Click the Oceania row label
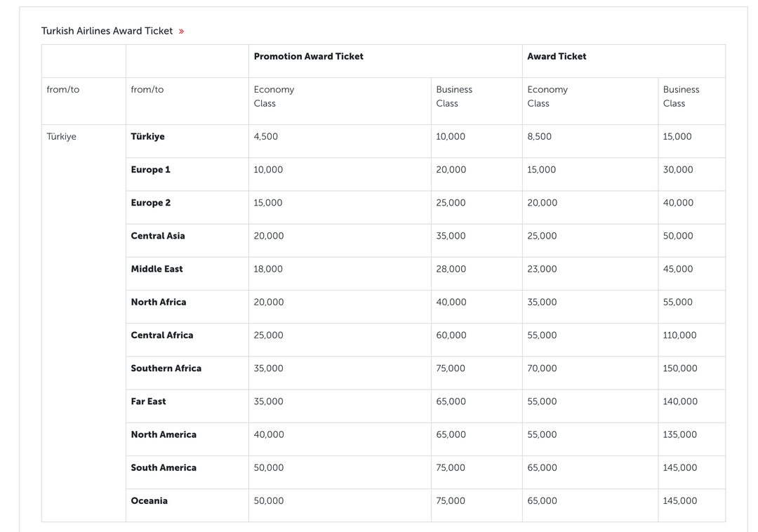This screenshot has height=532, width=758. pyautogui.click(x=148, y=500)
